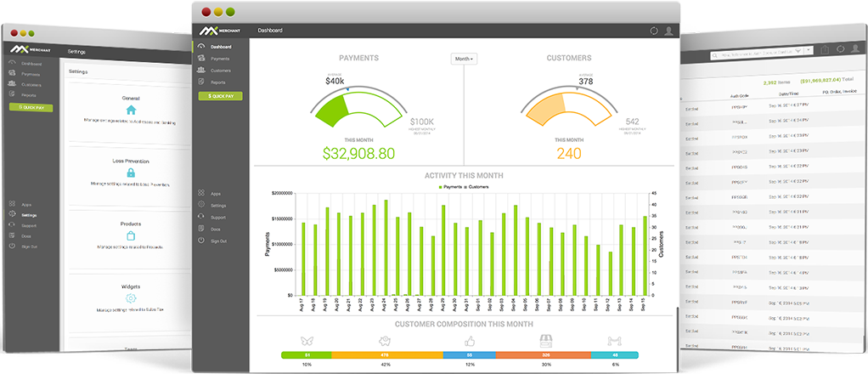Viewport: 868px width, 374px height.
Task: Click Sign Out in the Settings window sidebar
Action: point(30,246)
